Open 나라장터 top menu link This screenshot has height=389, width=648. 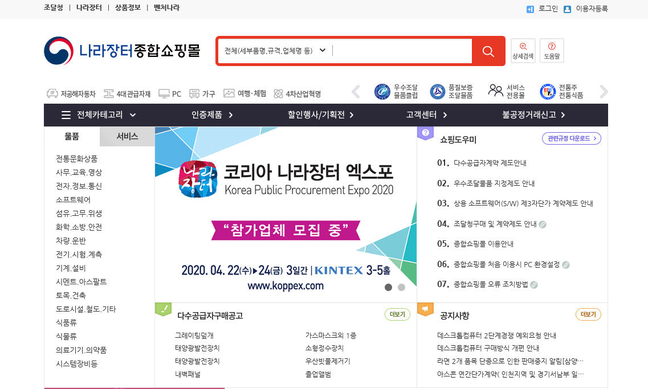(89, 8)
